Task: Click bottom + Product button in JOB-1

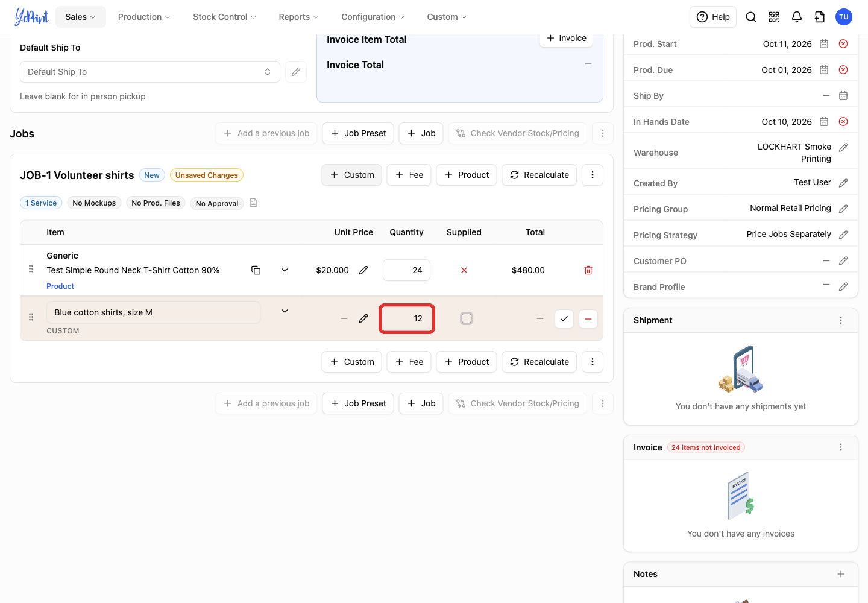Action: 467,362
